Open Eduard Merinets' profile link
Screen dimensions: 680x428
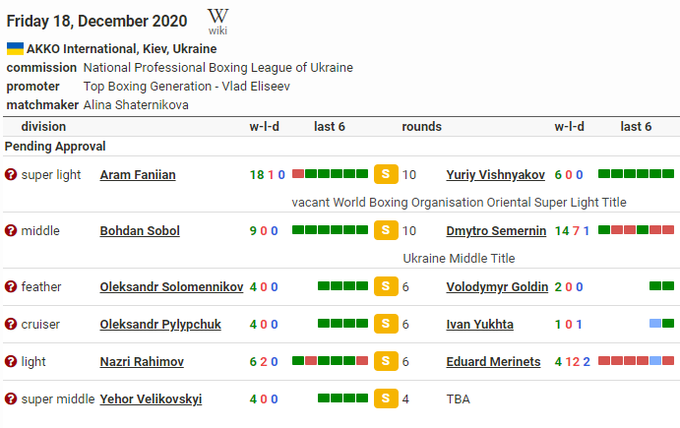click(x=493, y=362)
